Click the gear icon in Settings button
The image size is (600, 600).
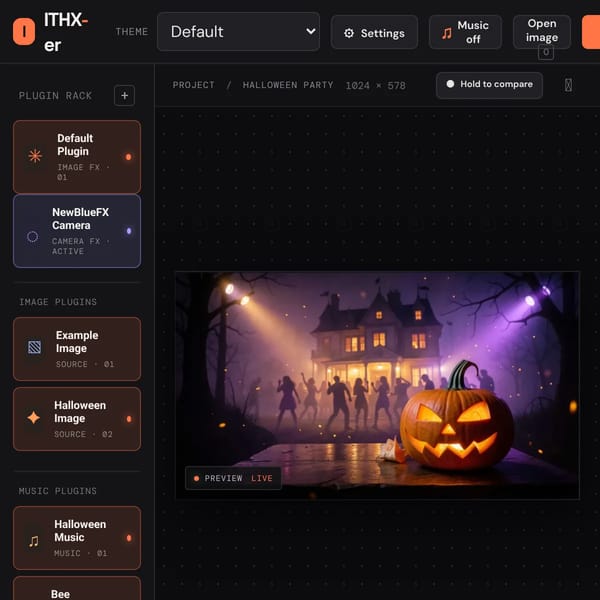point(349,33)
